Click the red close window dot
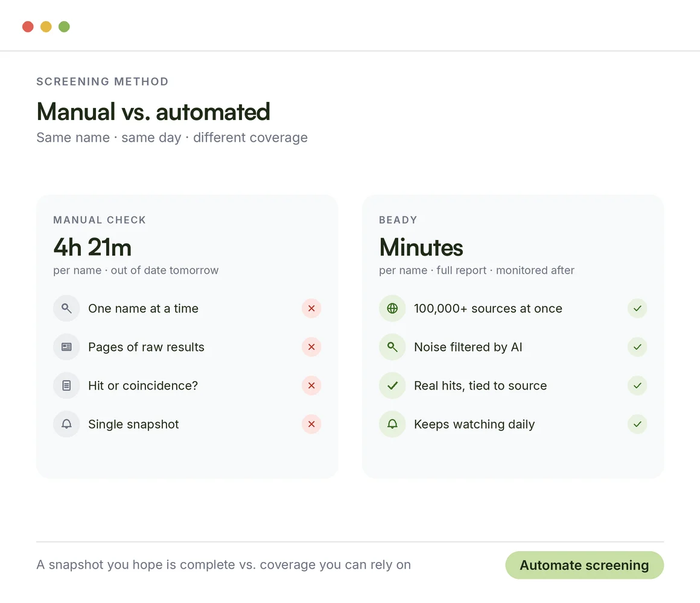This screenshot has width=700, height=603. pos(28,27)
